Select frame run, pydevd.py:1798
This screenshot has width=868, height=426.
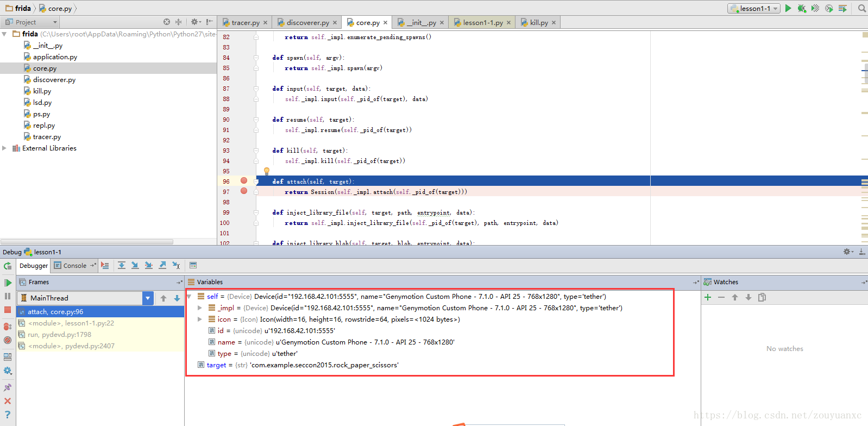(100, 334)
